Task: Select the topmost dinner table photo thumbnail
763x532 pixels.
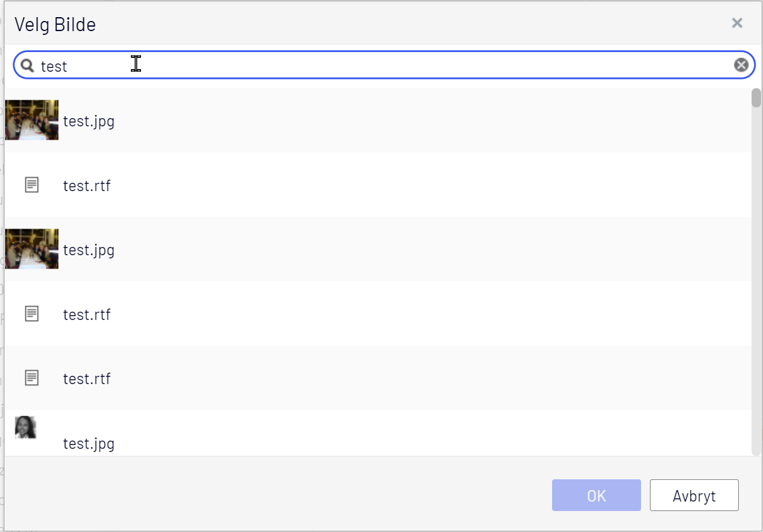Action: click(x=32, y=120)
